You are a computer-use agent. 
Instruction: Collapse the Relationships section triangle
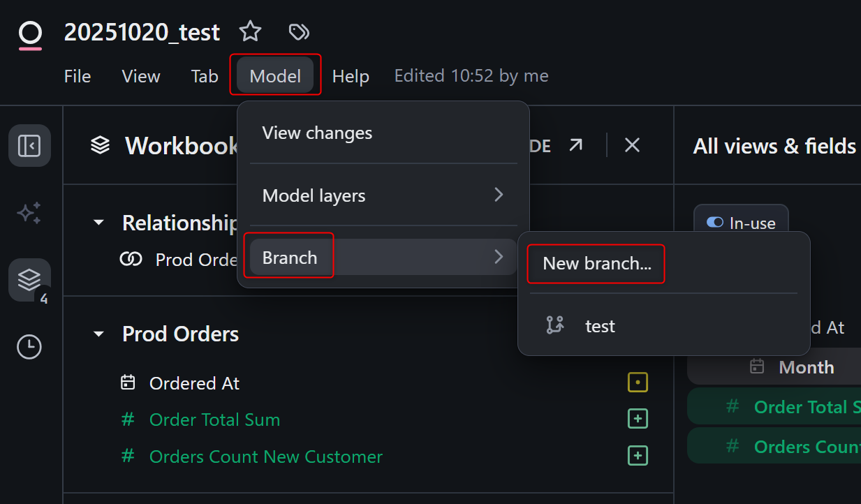[x=99, y=223]
